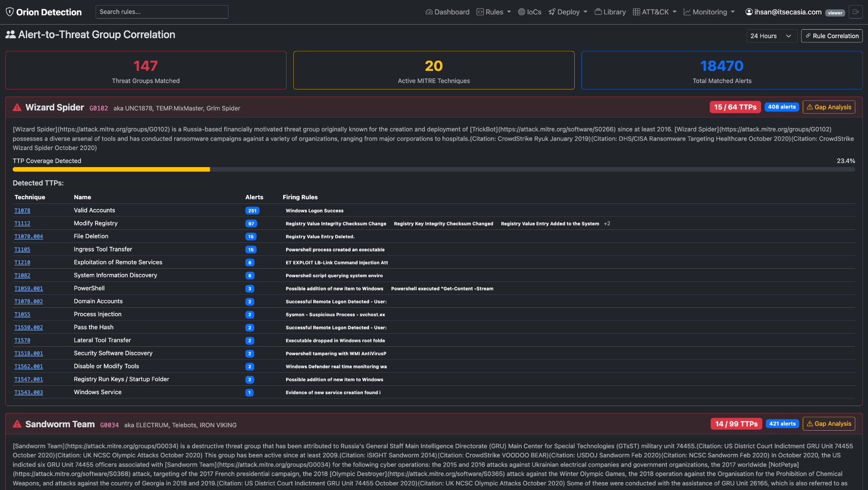Click the Search rules input field
Screen dimensions: 868x490
point(162,12)
